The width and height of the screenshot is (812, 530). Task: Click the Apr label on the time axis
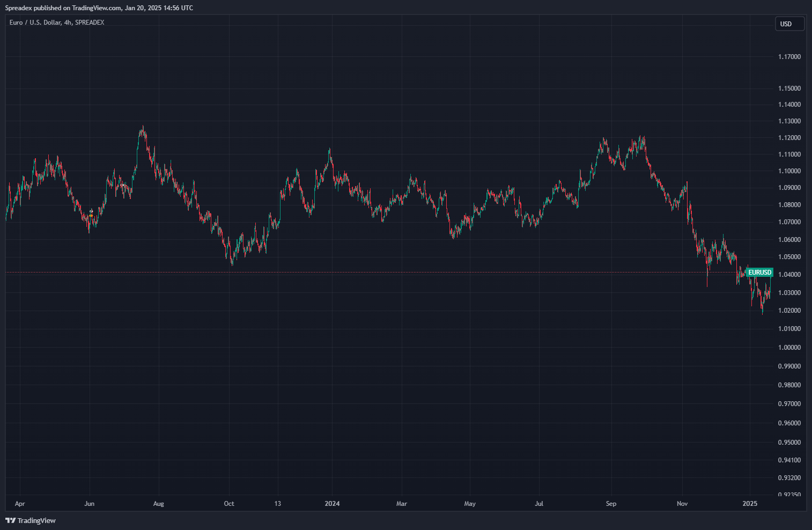(20, 504)
